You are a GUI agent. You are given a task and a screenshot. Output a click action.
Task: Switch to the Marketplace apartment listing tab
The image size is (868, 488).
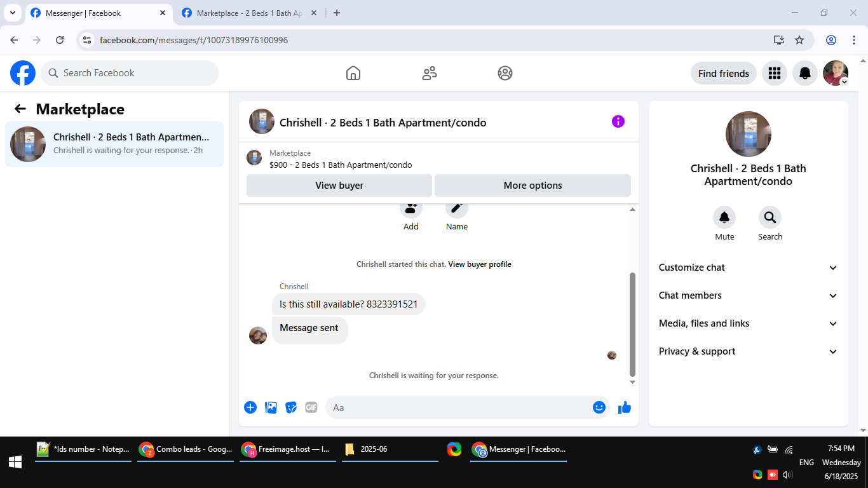250,13
